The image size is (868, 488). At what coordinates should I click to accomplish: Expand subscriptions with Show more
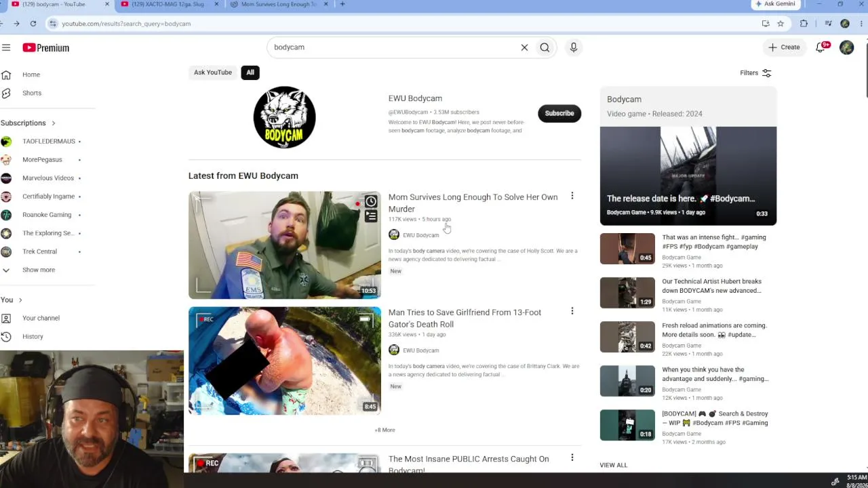pos(39,270)
